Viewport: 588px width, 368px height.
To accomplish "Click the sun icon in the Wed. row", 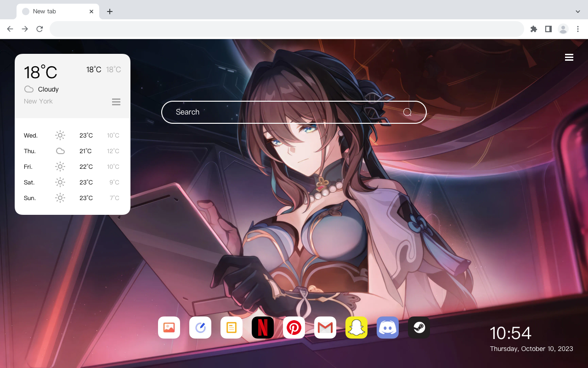I will pos(60,135).
